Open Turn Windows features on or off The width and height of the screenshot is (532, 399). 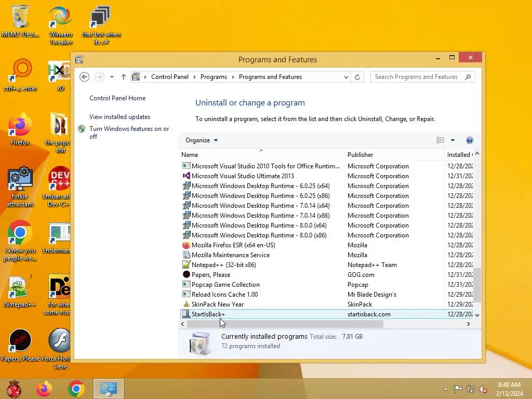129,132
